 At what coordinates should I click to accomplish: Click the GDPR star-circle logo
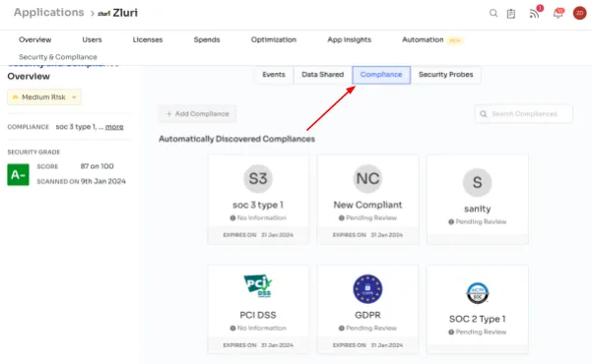pos(367,289)
